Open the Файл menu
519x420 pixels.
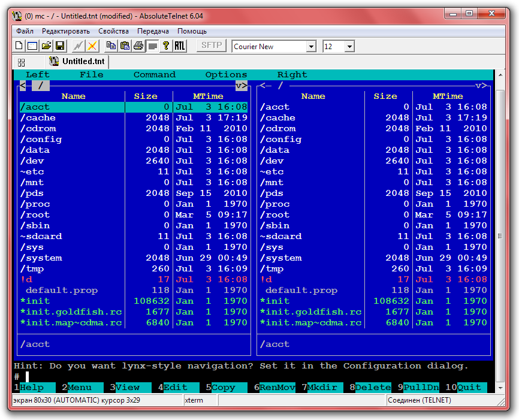coord(25,31)
